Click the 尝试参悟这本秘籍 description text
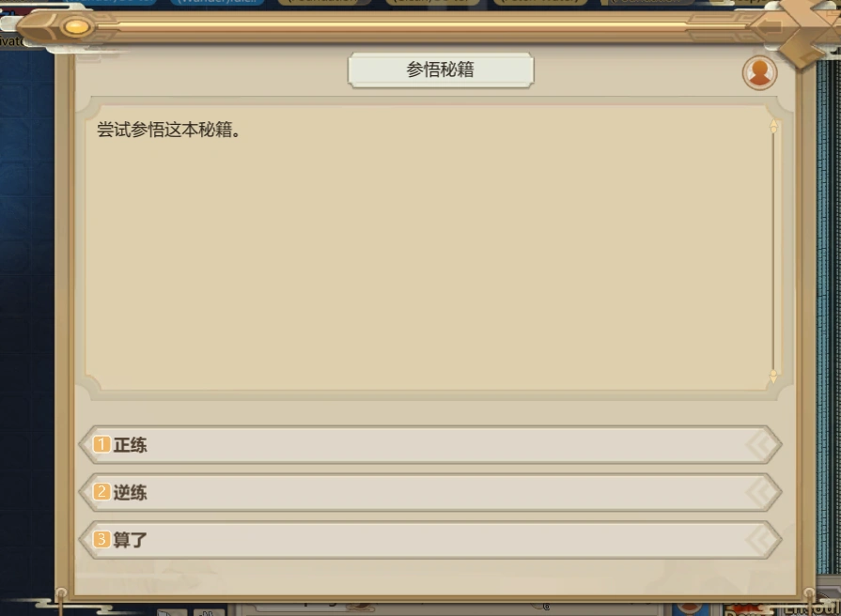This screenshot has width=841, height=616. 168,130
